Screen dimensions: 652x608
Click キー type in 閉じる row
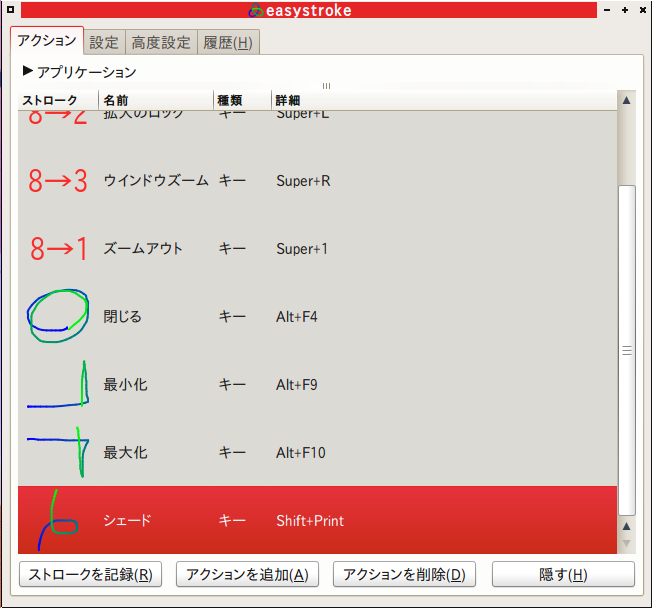coord(232,317)
